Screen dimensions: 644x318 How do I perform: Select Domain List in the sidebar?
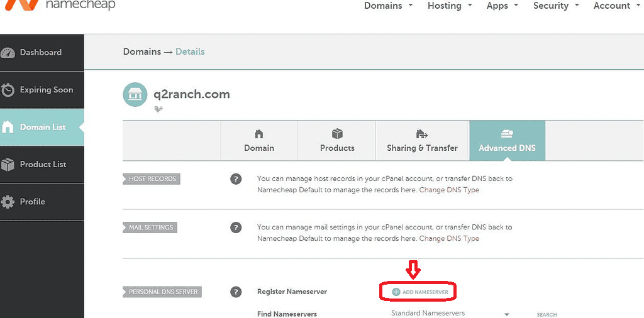click(x=42, y=127)
